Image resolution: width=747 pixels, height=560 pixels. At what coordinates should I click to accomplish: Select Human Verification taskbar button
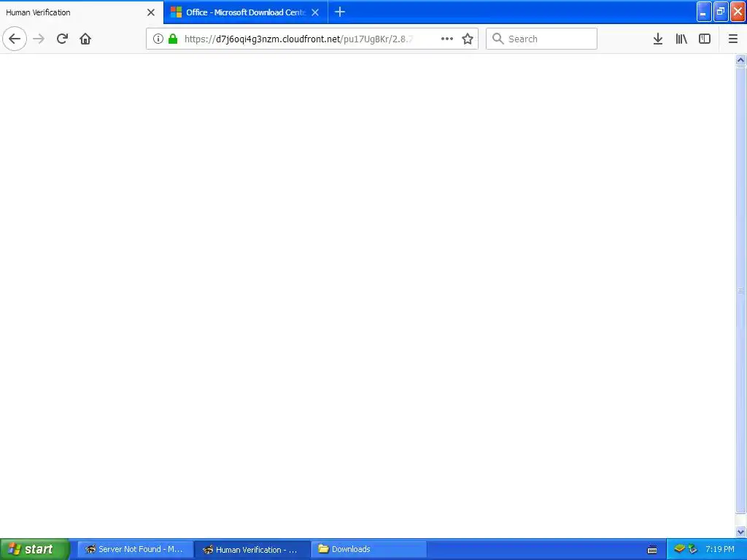252,550
